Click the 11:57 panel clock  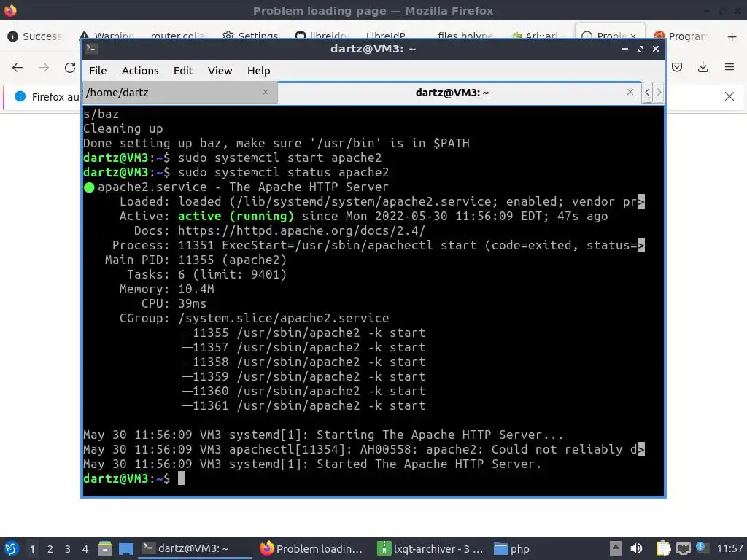point(729,548)
